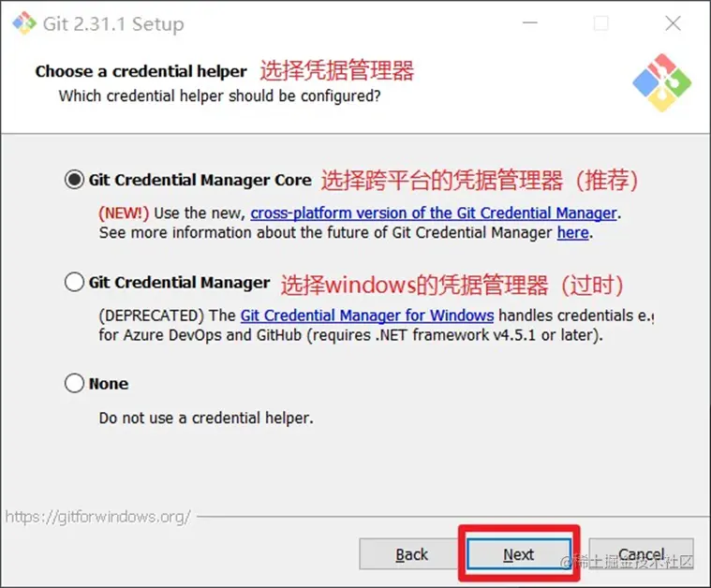Click the red (NEW!) label text
The width and height of the screenshot is (711, 588).
click(x=124, y=213)
